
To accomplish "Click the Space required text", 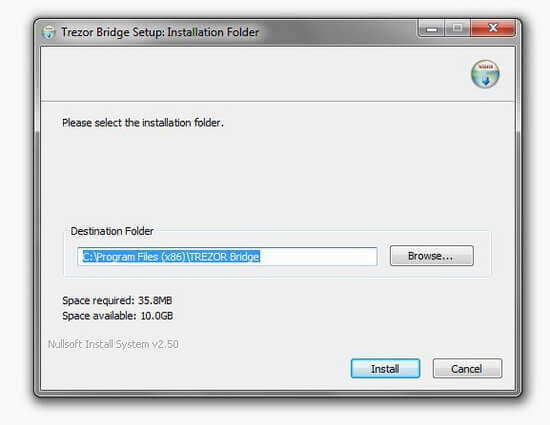I will click(117, 301).
